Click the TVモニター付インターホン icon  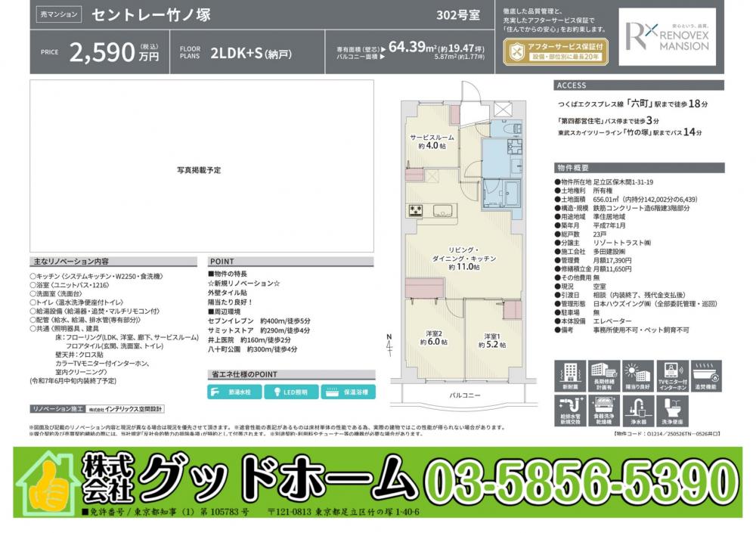pyautogui.click(x=672, y=376)
